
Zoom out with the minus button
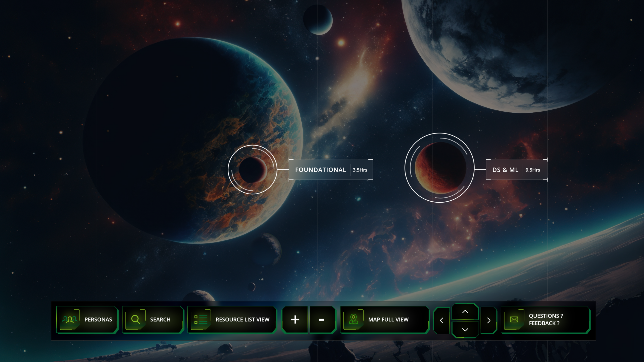[321, 320]
